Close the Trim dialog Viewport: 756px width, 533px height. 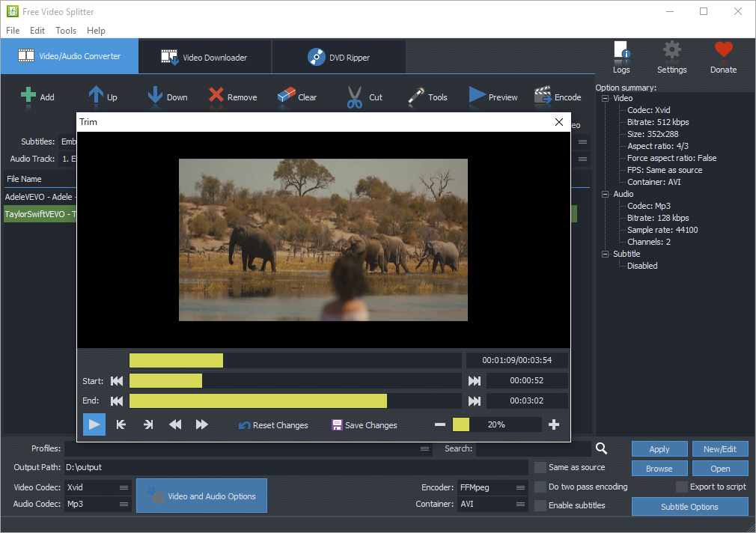pyautogui.click(x=559, y=122)
